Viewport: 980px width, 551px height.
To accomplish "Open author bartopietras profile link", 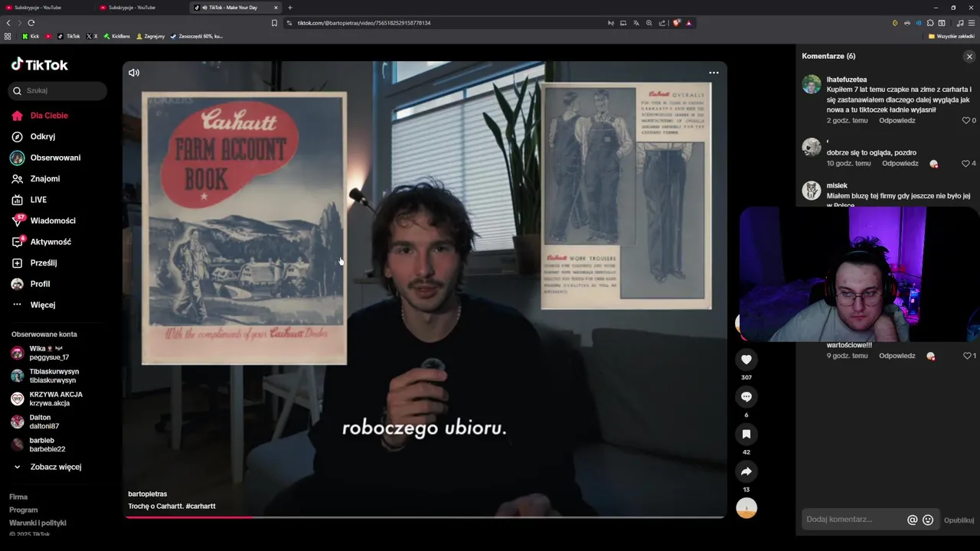I will 147,494.
